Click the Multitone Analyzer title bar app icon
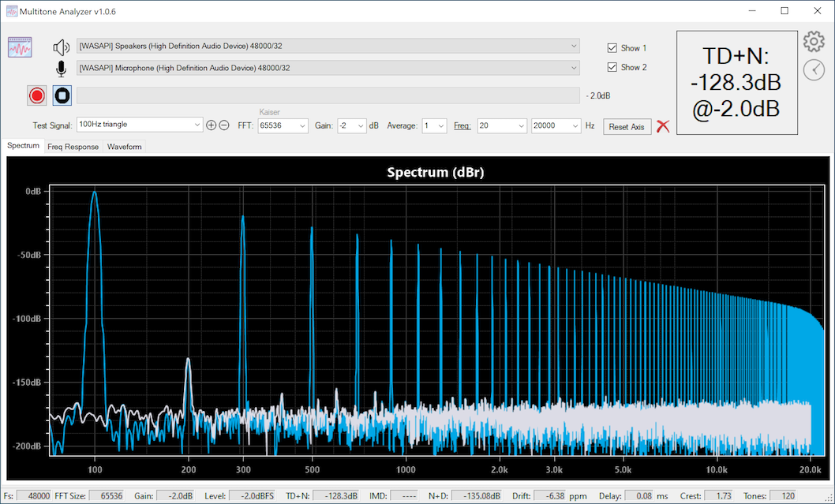Viewport: 835px width, 504px height. click(12, 11)
